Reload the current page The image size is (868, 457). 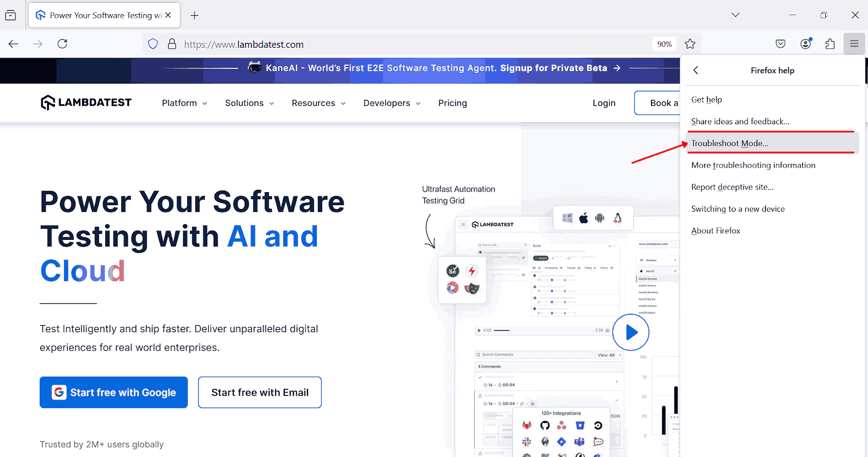(x=62, y=44)
